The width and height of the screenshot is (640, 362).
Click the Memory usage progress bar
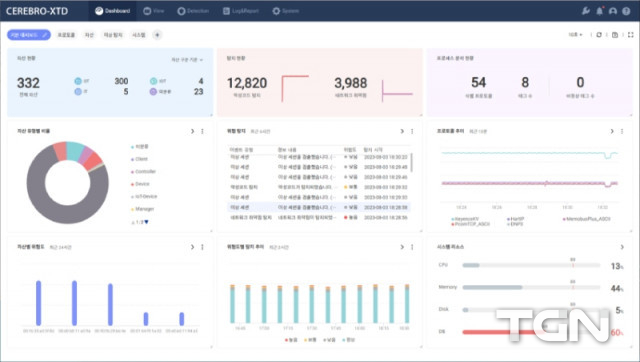pos(531,287)
